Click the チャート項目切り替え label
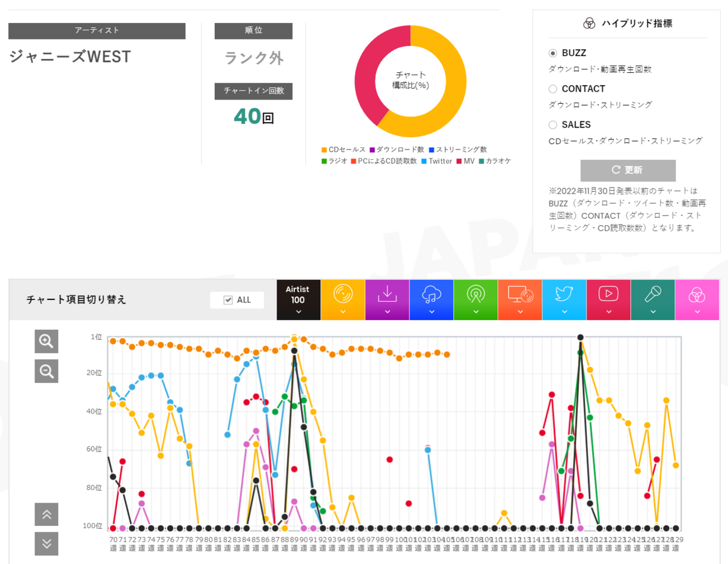 point(76,300)
